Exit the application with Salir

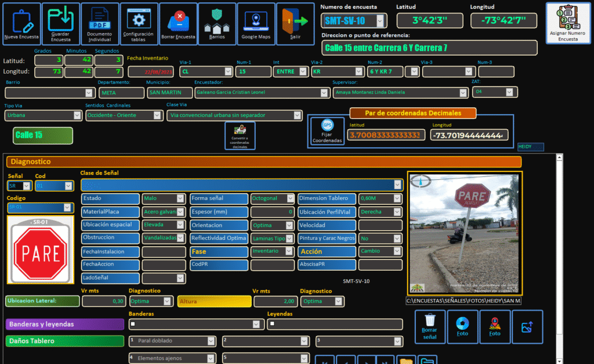(295, 24)
